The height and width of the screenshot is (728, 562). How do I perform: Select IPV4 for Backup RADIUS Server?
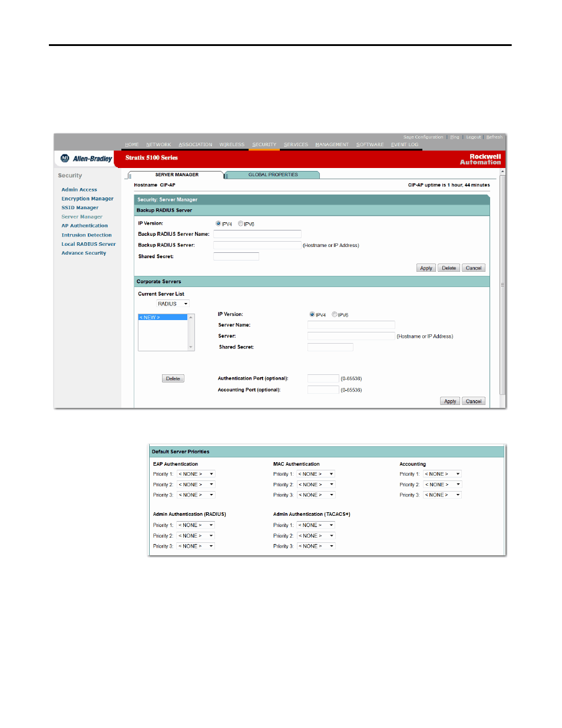pos(218,223)
